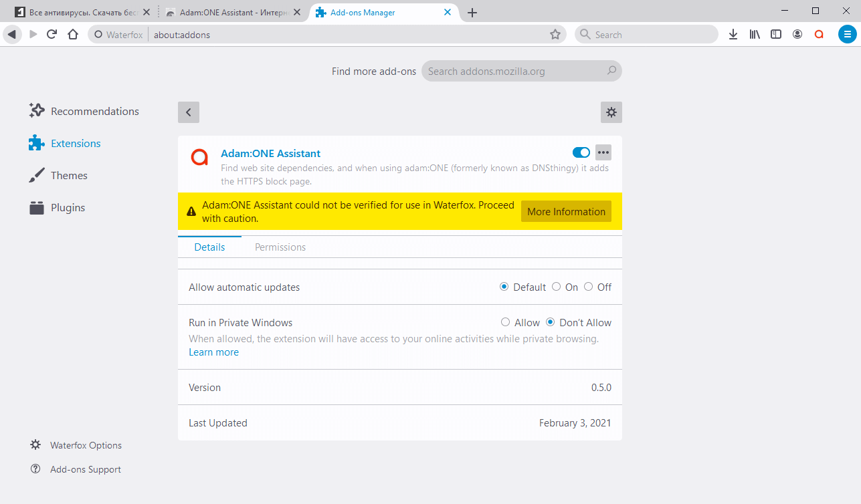Viewport: 861px width, 504px height.
Task: Switch to the Permissions tab
Action: [280, 247]
